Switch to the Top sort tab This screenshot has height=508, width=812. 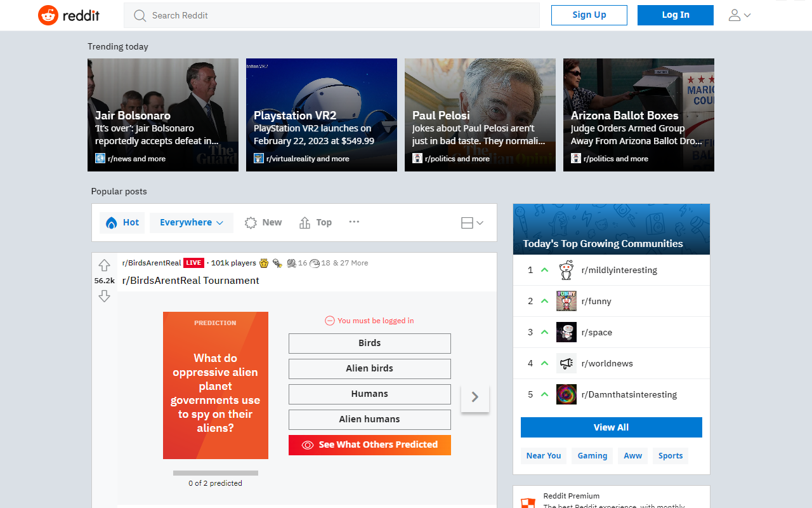315,223
